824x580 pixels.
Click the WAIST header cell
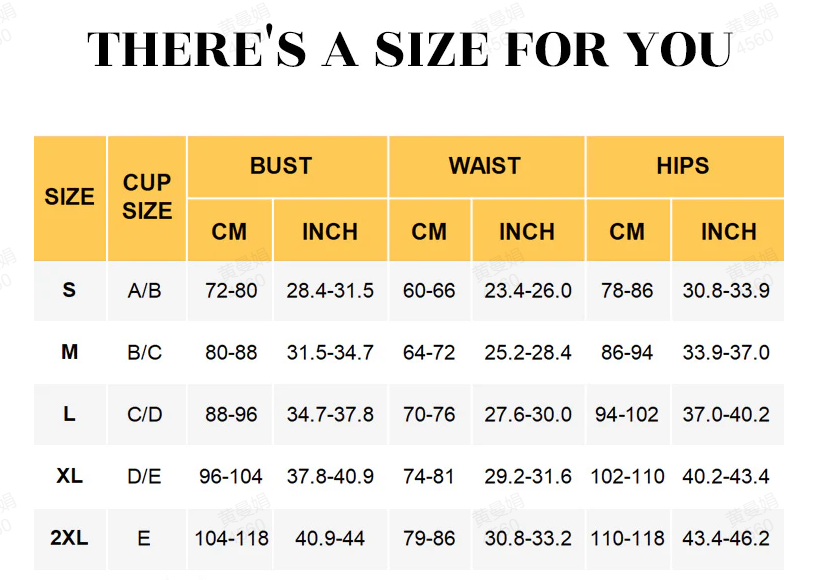click(x=485, y=166)
